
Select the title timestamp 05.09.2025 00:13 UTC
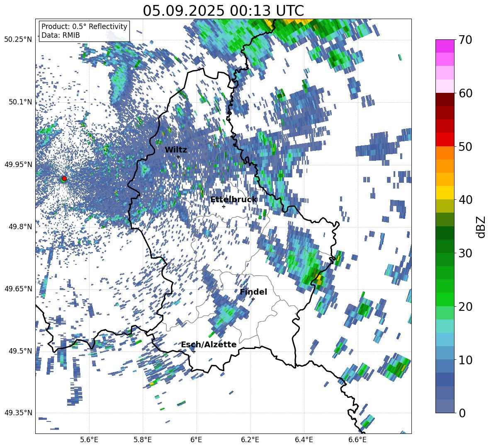223,11
